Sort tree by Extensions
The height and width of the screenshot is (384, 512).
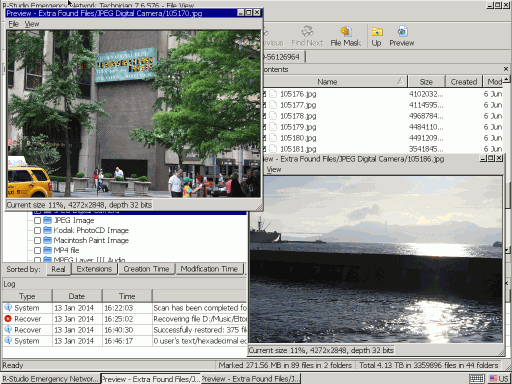pos(94,269)
